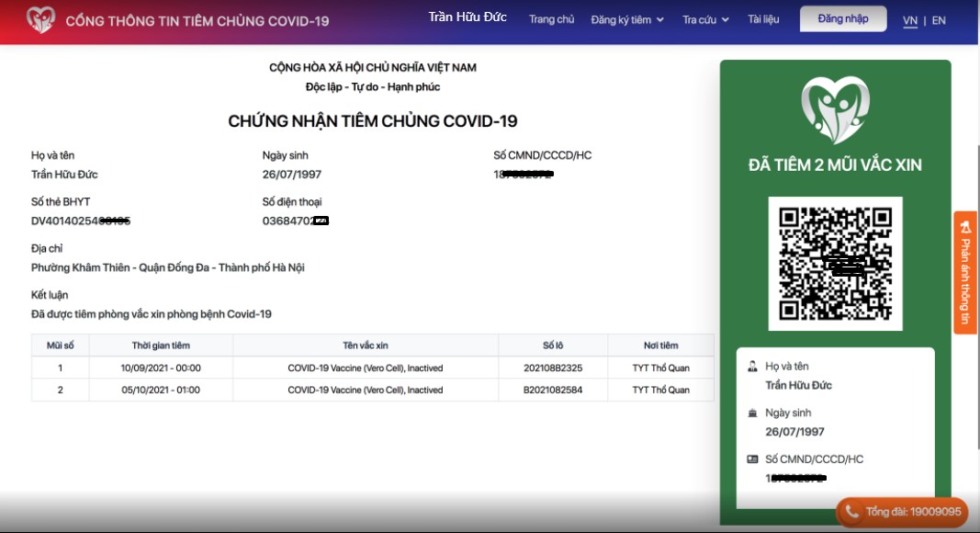Screen dimensions: 980x533
Task: Switch language to VN
Action: (909, 20)
